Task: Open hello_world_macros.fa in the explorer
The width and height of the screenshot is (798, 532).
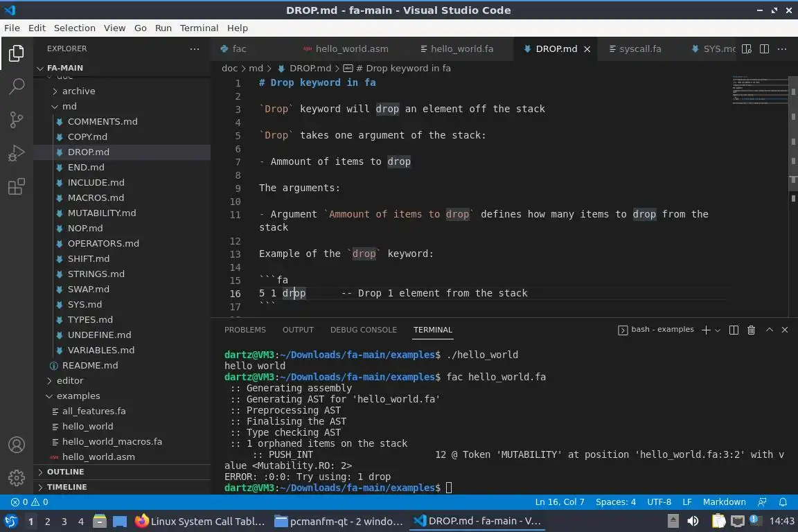Action: coord(122,442)
